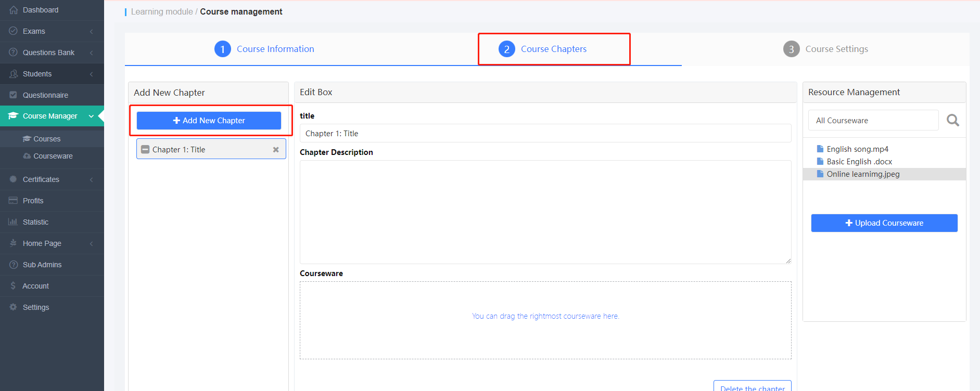
Task: Open Sub Admins from the sidebar menu
Action: click(x=52, y=265)
